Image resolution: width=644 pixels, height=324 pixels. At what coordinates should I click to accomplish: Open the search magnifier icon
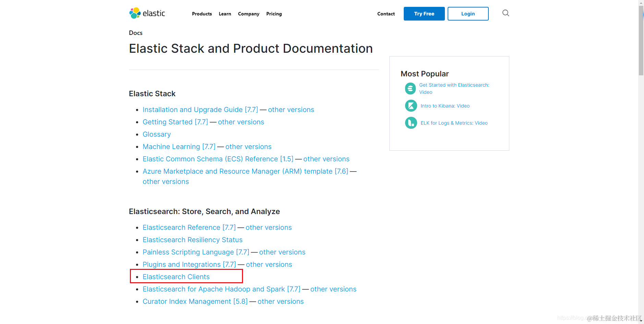tap(506, 13)
